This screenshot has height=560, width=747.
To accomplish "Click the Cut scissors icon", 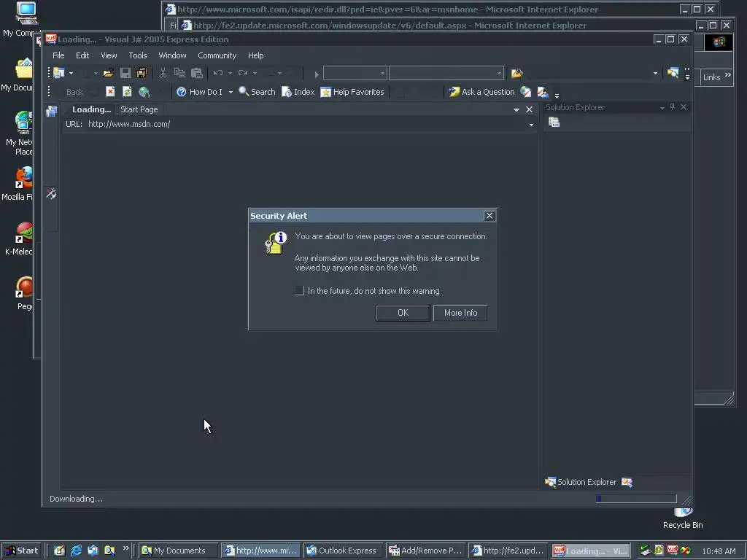I will [x=163, y=73].
